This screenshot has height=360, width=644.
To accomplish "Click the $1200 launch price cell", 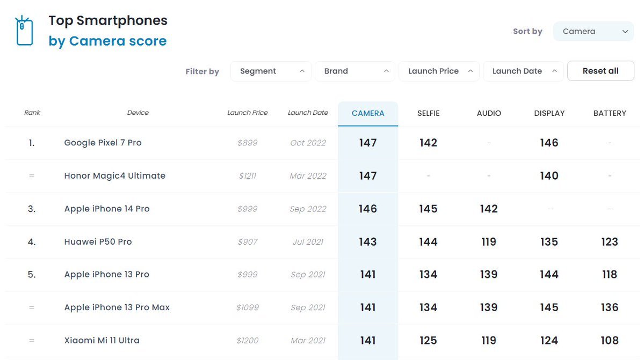I will tap(247, 340).
